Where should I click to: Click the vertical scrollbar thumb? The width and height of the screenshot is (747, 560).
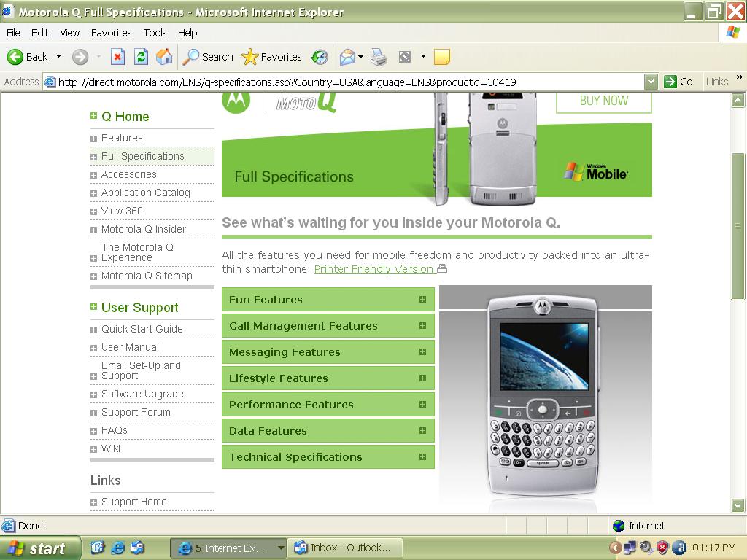tap(738, 226)
